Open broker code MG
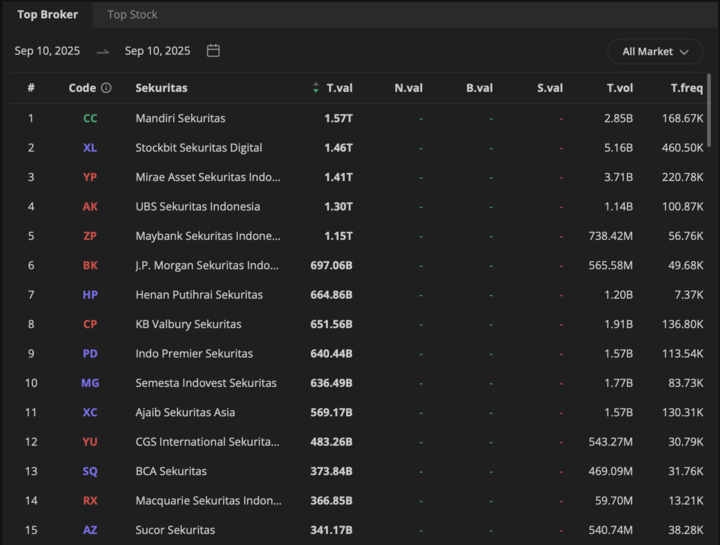The height and width of the screenshot is (545, 720). click(x=90, y=383)
